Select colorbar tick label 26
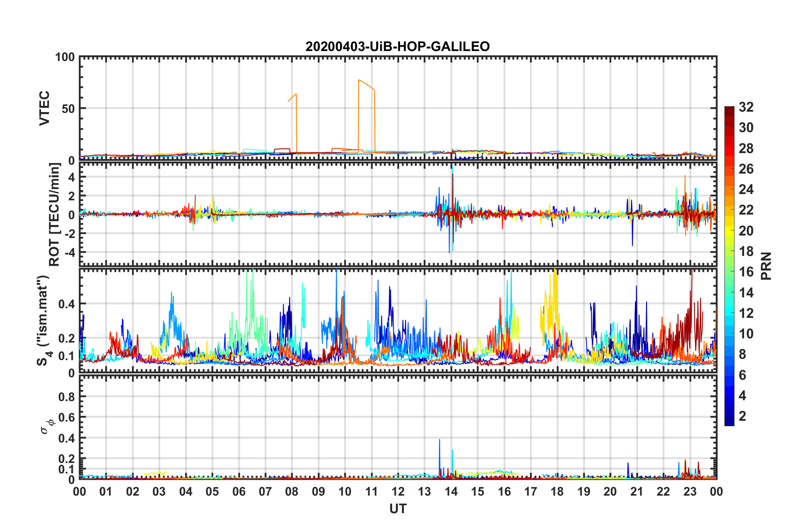This screenshot has width=796, height=532. [x=746, y=169]
